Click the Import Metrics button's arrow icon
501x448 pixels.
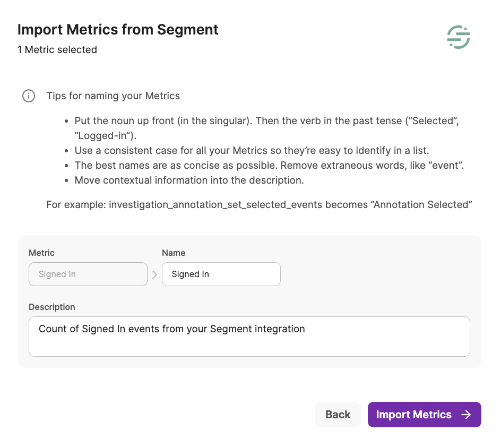pyautogui.click(x=466, y=415)
